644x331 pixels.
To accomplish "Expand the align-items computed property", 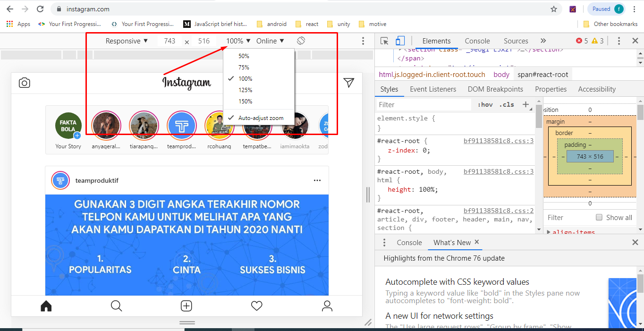I will coord(549,232).
